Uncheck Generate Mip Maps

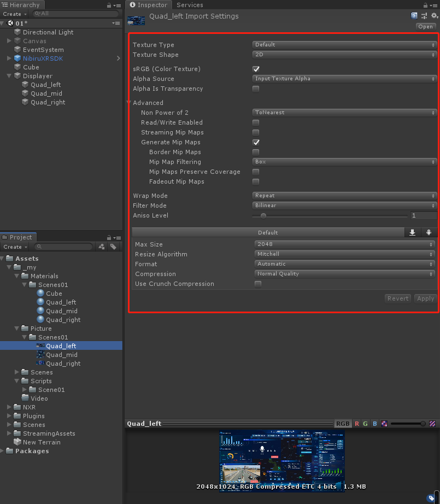click(x=256, y=142)
